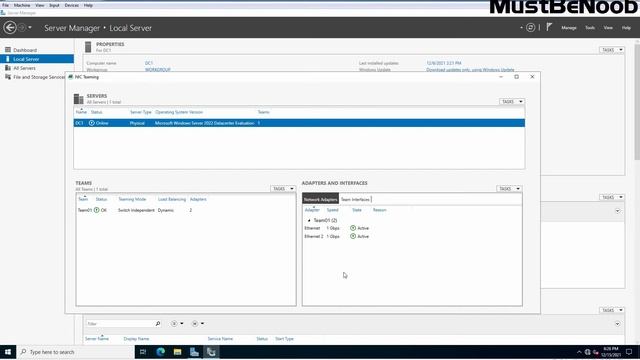Sort teams by Load Balancing column
Screen dimensions: 640x360
[x=172, y=199]
